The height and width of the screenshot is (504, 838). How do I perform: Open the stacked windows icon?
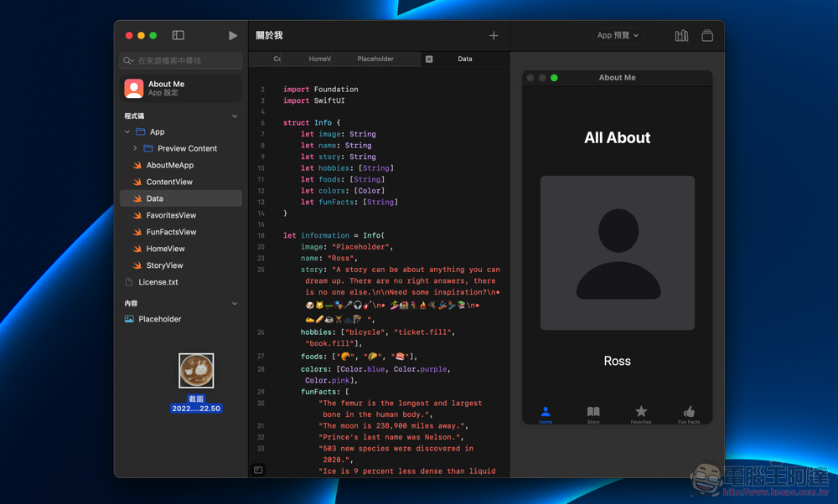pyautogui.click(x=707, y=35)
